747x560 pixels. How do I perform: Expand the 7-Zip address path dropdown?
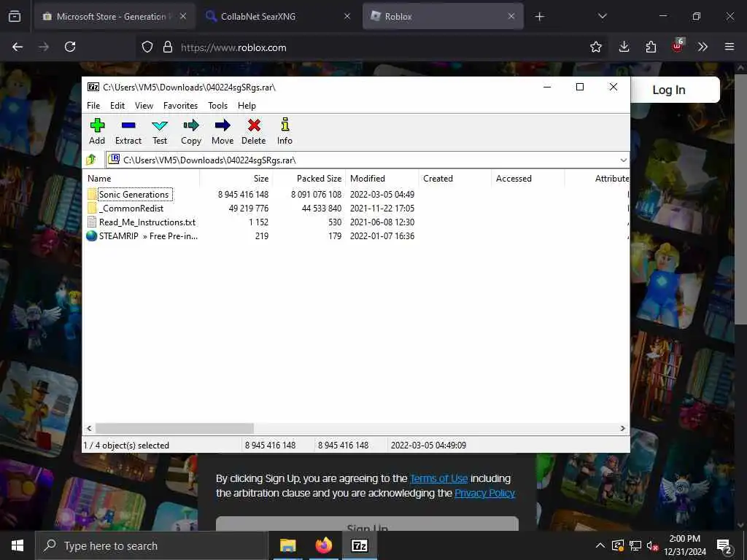tap(623, 160)
